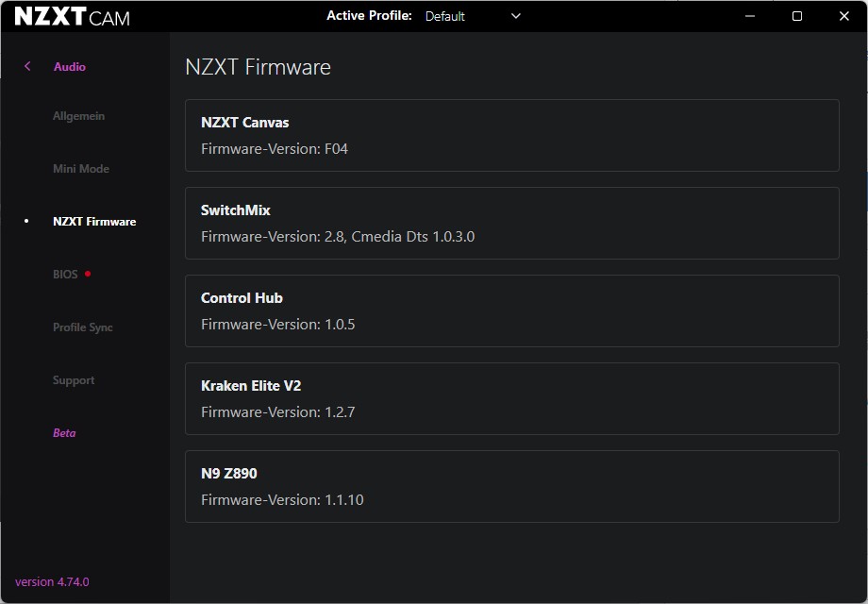Go to the Mini Mode settings
Image resolution: width=868 pixels, height=604 pixels.
tap(81, 169)
